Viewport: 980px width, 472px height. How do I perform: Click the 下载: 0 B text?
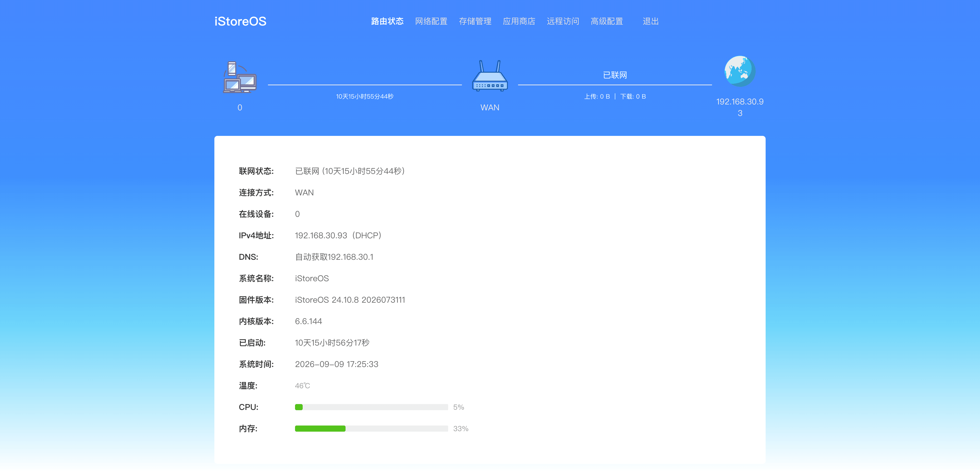[x=633, y=97]
